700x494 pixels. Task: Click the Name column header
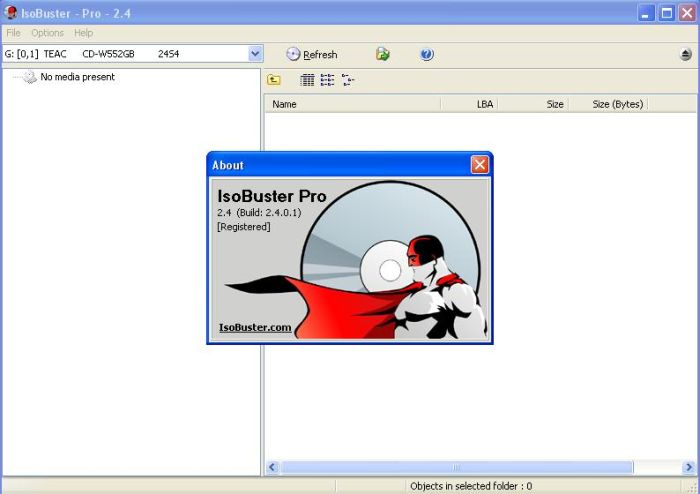coord(352,104)
